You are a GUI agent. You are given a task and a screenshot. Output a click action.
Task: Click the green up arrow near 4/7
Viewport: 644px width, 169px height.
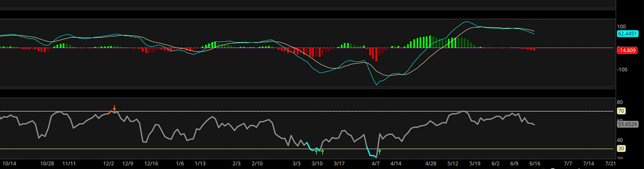pyautogui.click(x=379, y=152)
